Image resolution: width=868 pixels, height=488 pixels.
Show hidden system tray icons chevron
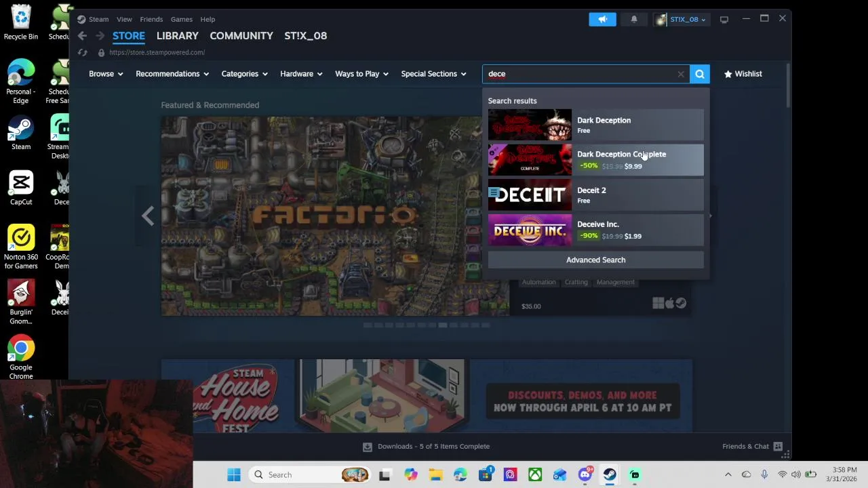pyautogui.click(x=728, y=475)
